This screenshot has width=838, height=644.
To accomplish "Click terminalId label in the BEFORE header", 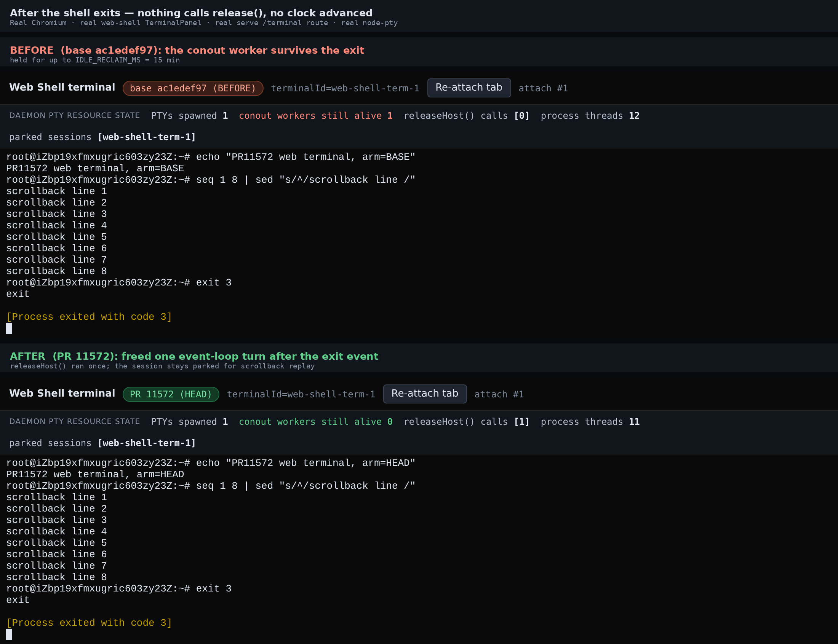I will click(x=345, y=88).
